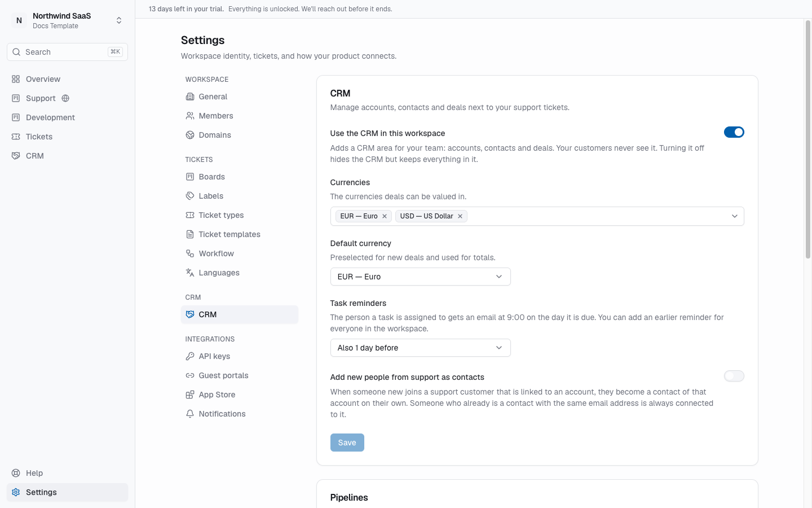Turn off Use the CRM in this workspace
This screenshot has height=508, width=812.
pyautogui.click(x=734, y=132)
